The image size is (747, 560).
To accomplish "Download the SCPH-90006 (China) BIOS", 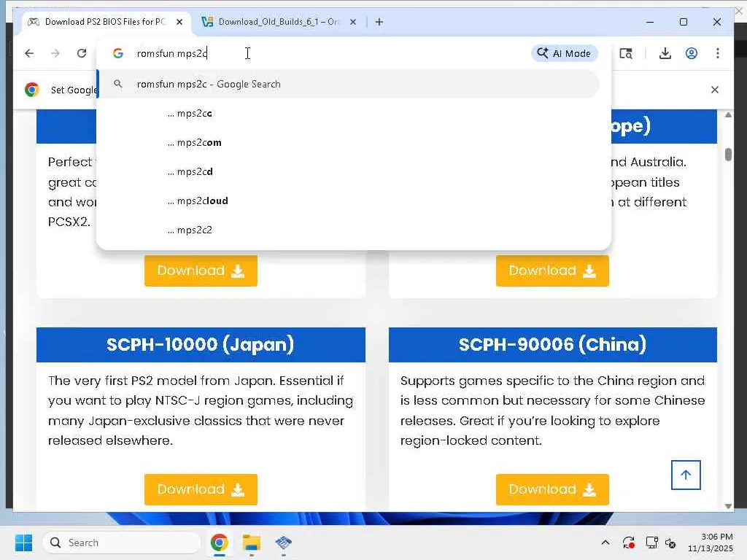I will 552,489.
